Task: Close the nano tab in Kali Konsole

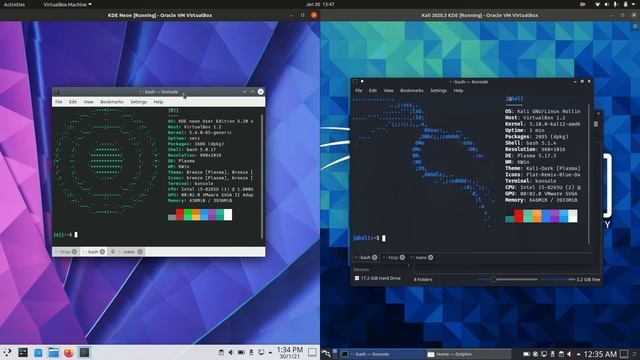Action: point(431,258)
